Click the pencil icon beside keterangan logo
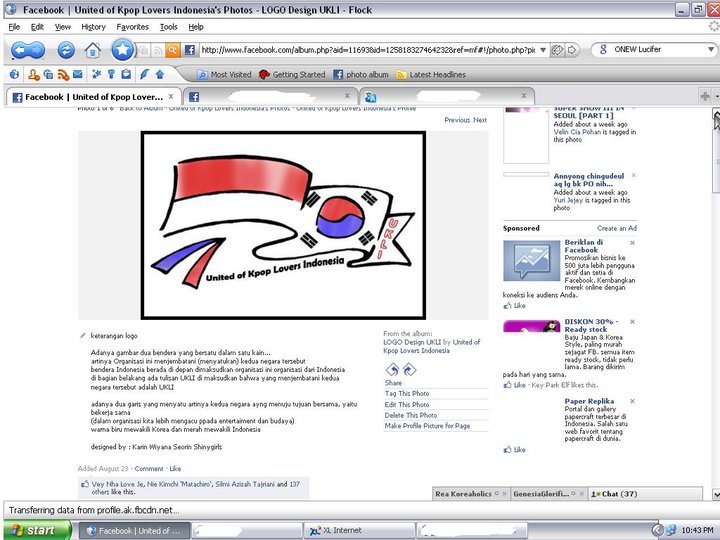The width and height of the screenshot is (720, 540). tap(83, 336)
